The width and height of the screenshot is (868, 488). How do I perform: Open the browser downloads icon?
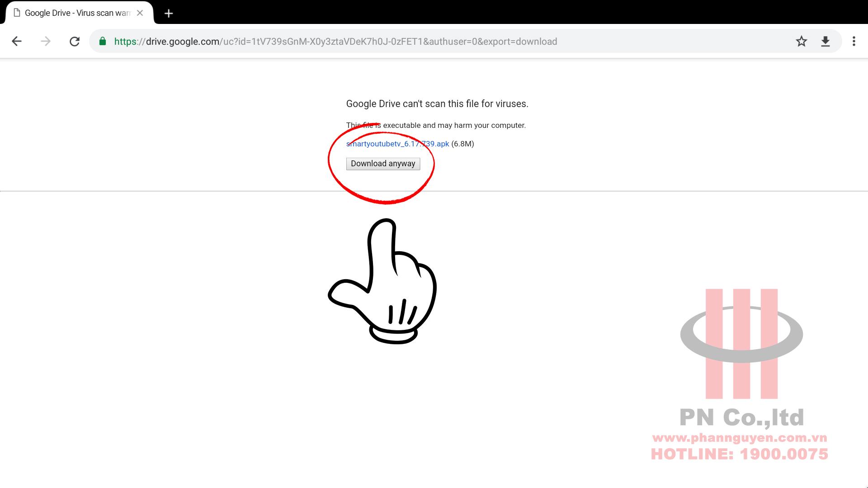pyautogui.click(x=825, y=42)
